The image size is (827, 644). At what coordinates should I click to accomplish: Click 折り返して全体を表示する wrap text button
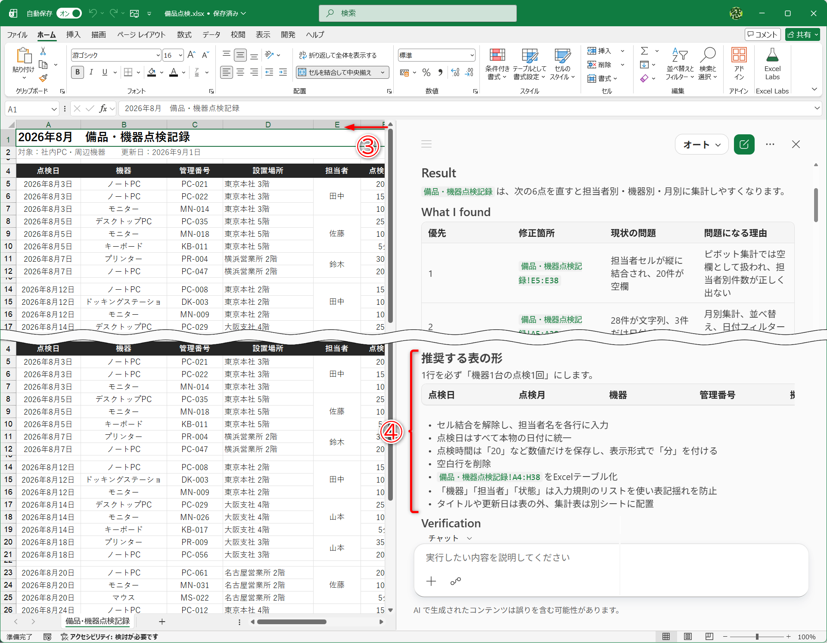pos(338,55)
